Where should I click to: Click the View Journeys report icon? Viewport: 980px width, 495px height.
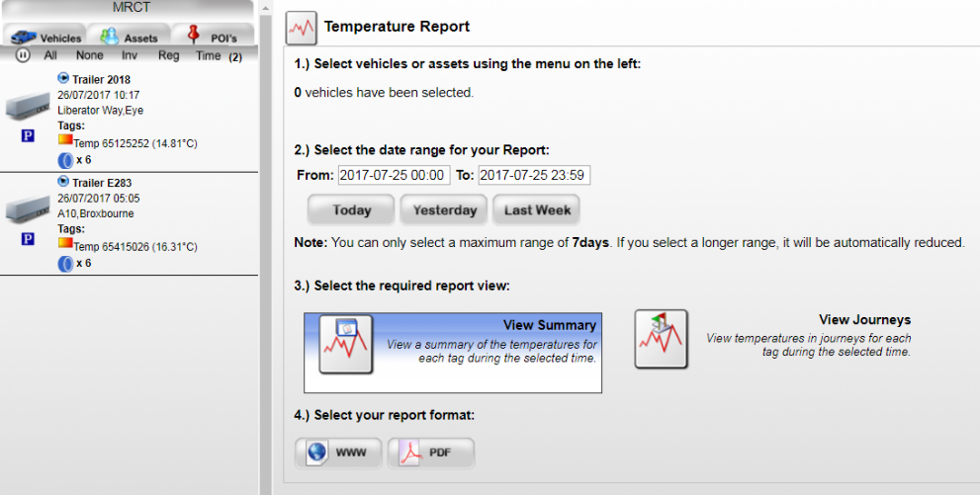(x=661, y=339)
